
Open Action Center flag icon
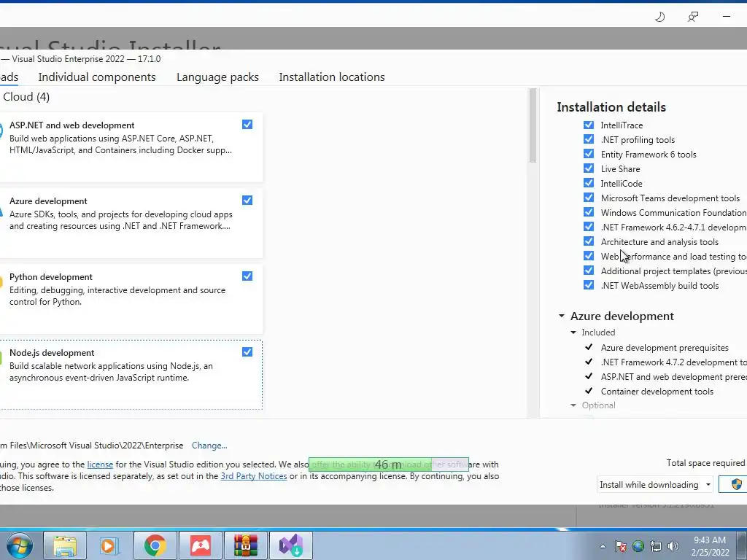coord(621,546)
